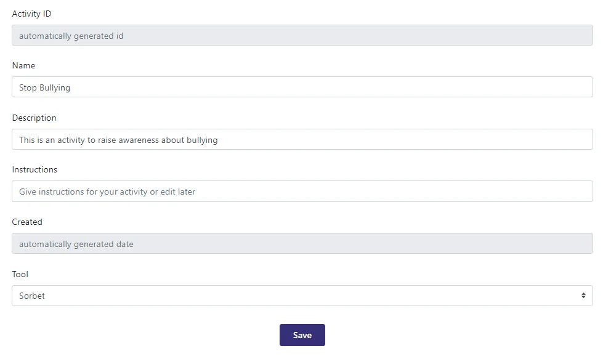The height and width of the screenshot is (364, 611).
Task: Click the Instructions label
Action: 34,169
